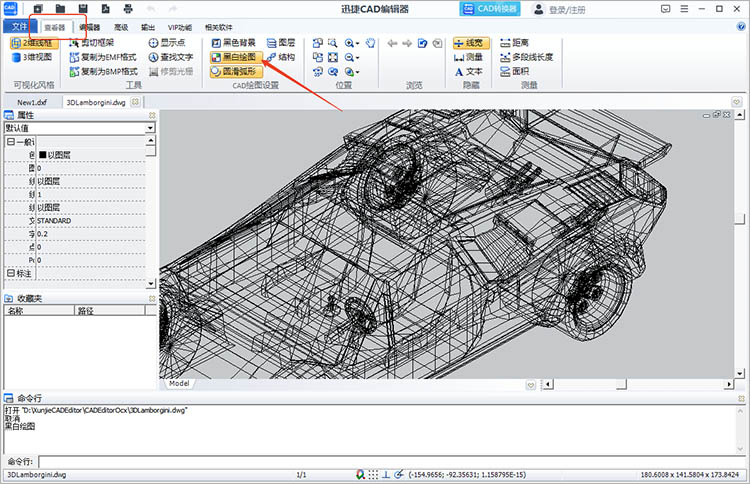This screenshot has width=750, height=484.
Task: Switch to the 高级 advanced tab
Action: pyautogui.click(x=121, y=27)
